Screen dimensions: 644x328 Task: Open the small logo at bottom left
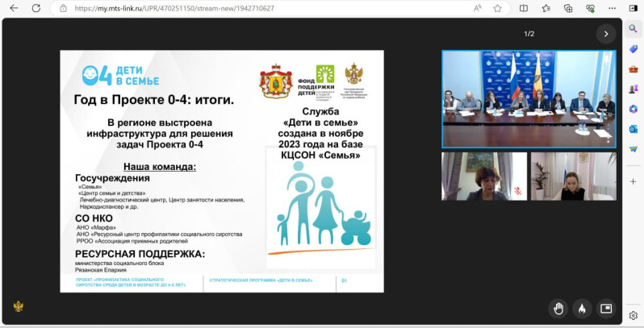[x=18, y=307]
